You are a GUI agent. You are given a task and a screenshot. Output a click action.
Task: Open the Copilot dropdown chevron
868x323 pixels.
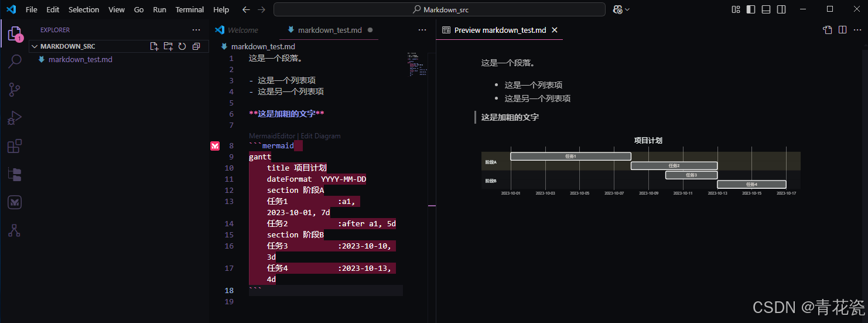(x=627, y=9)
